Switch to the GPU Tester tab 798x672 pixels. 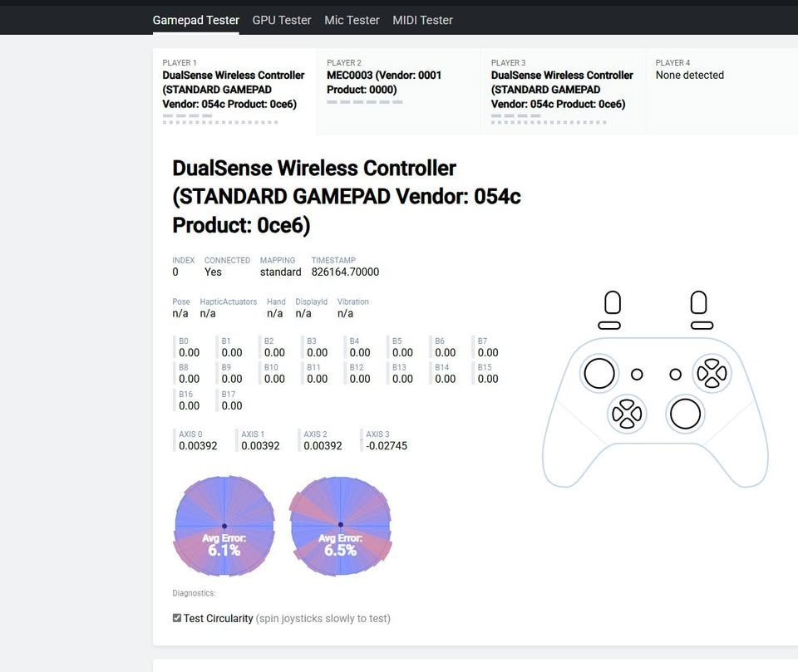pyautogui.click(x=282, y=20)
